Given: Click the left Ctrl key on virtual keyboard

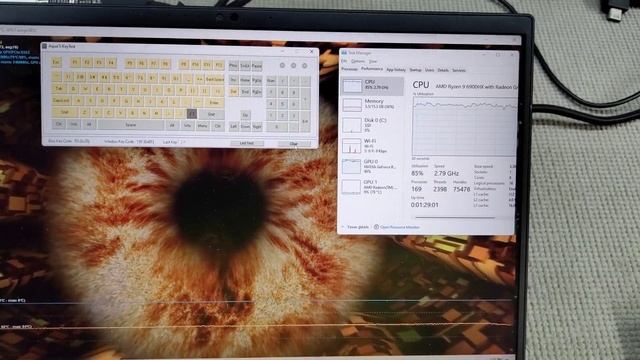Looking at the screenshot, I should pyautogui.click(x=58, y=124).
